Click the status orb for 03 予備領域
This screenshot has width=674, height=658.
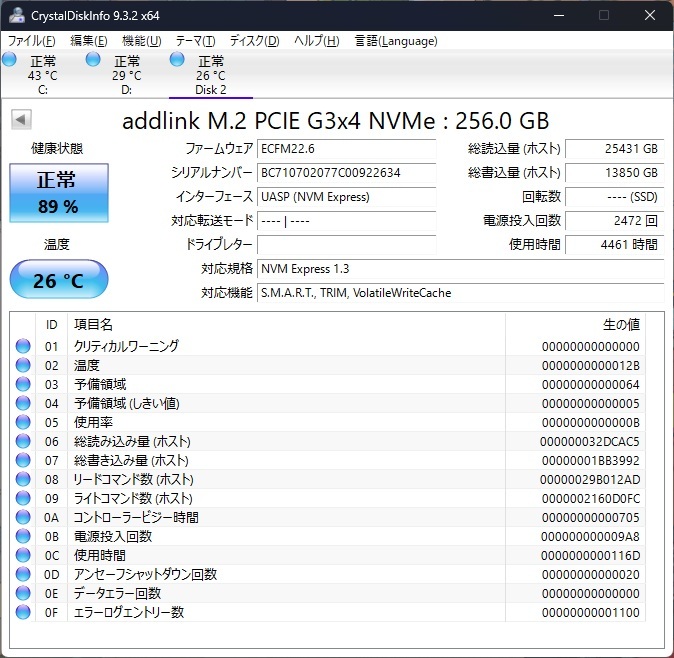23,384
